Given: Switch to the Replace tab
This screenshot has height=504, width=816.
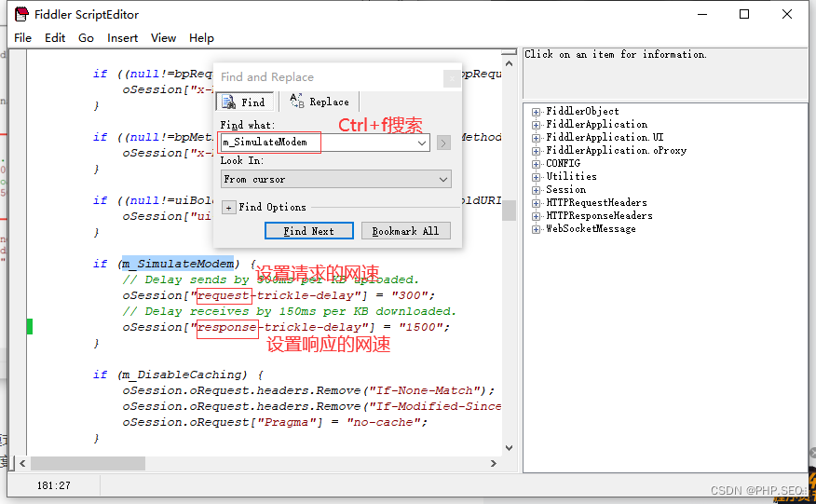Looking at the screenshot, I should 319,102.
